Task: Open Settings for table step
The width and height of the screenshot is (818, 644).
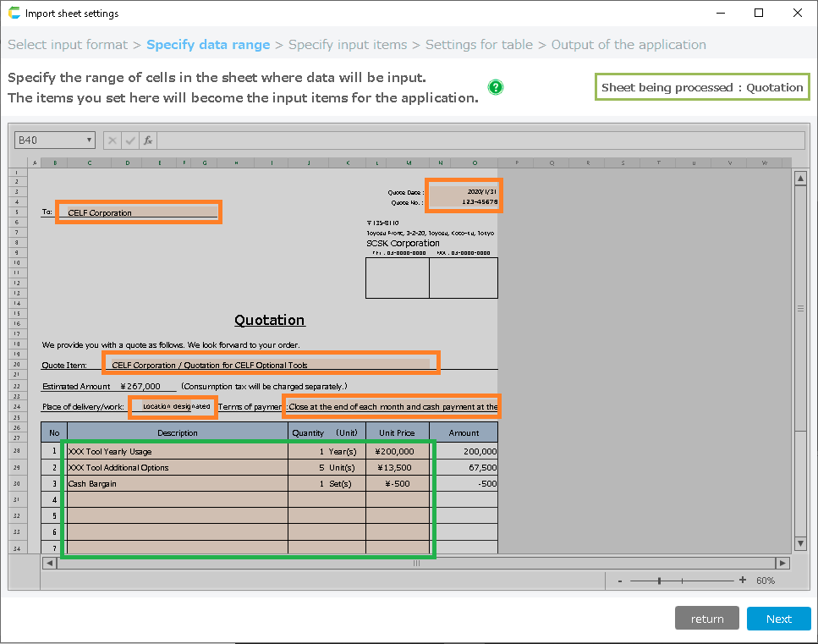Action: [x=479, y=45]
